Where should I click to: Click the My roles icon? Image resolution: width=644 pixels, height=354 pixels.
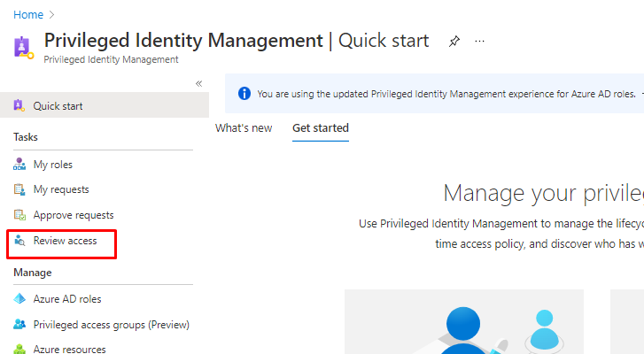click(19, 165)
